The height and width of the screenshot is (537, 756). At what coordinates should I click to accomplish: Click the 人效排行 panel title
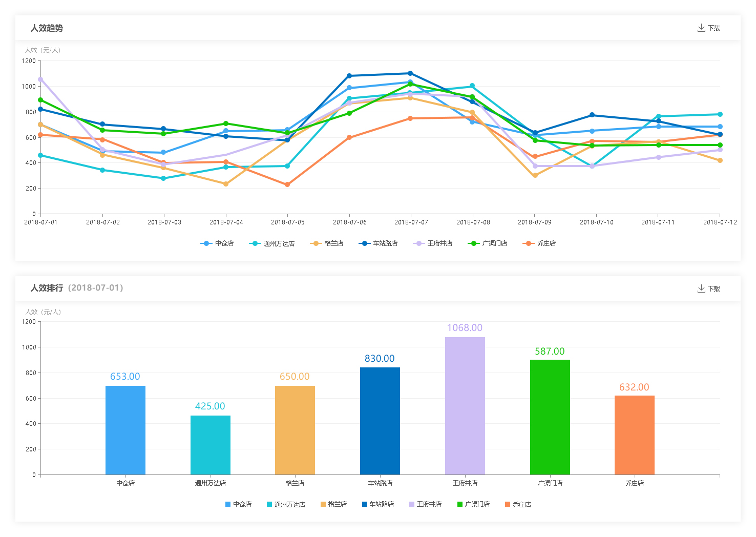coord(47,288)
